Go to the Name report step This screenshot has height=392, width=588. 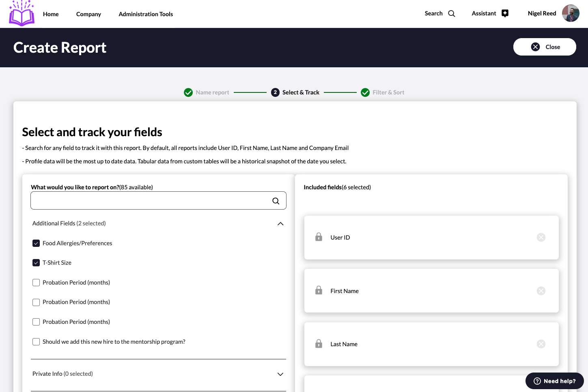212,92
